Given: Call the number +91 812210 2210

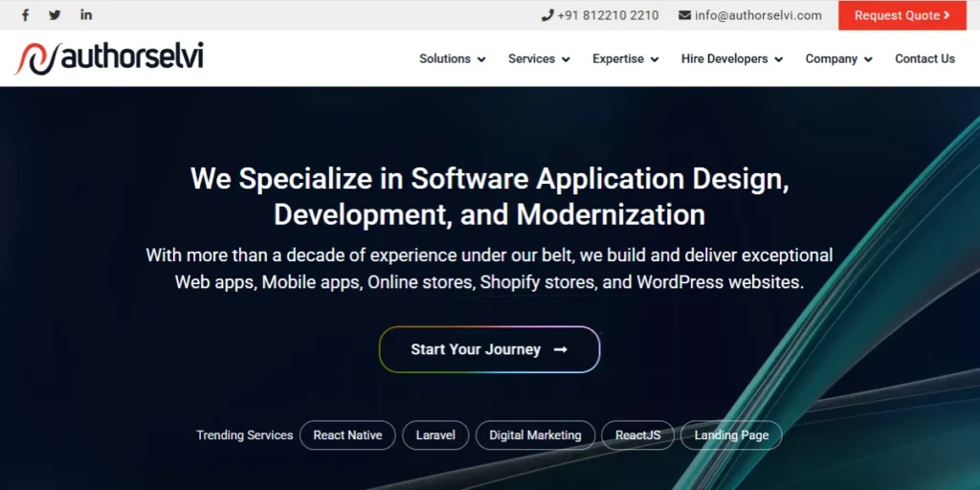Looking at the screenshot, I should point(608,15).
